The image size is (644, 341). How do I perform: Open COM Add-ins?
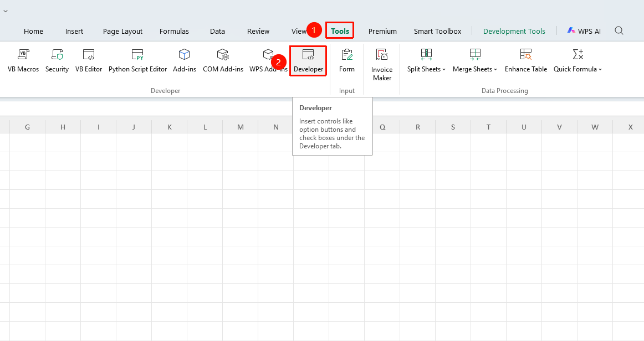pos(223,61)
